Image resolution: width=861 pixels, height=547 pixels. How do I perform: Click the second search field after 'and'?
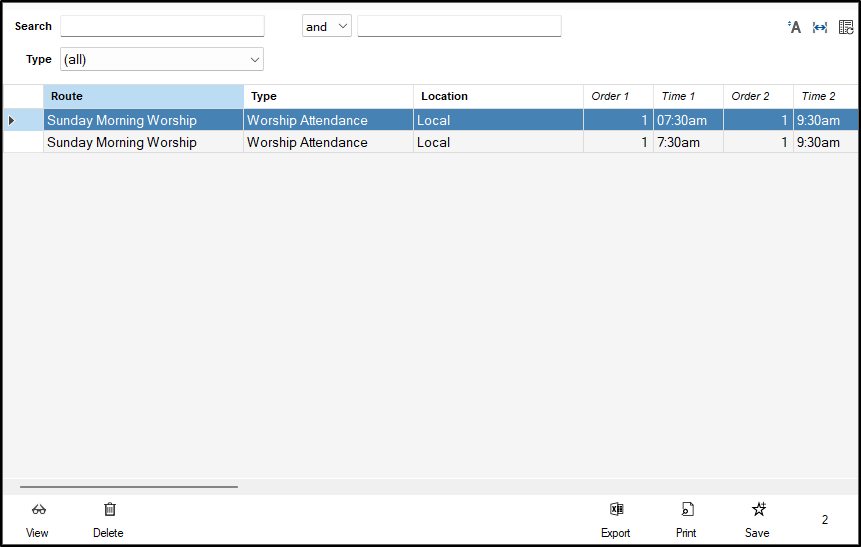point(459,27)
